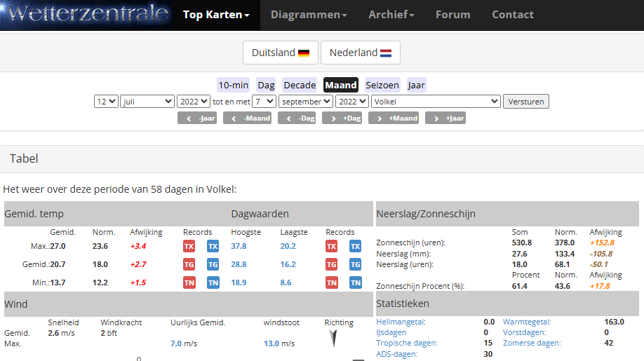644x361 pixels.
Task: Click precipitation deviation value -105.8
Action: point(601,254)
